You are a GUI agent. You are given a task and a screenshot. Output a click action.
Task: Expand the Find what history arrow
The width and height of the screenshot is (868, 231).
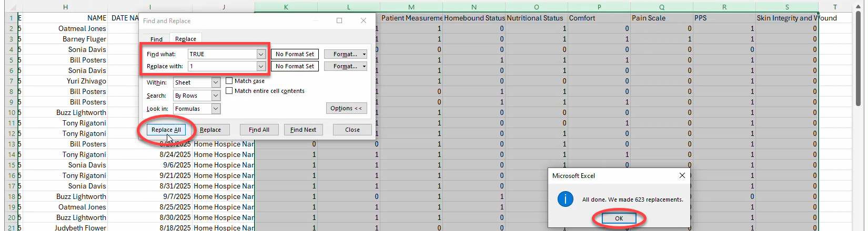pos(261,54)
